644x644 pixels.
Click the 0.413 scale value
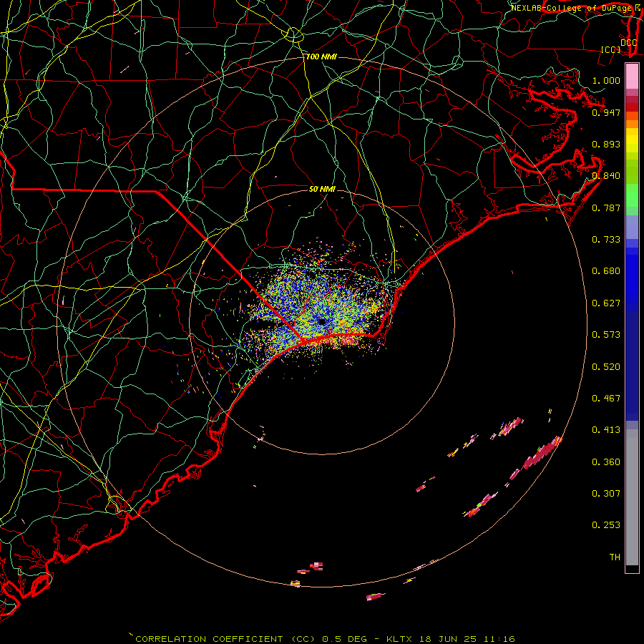pos(606,430)
